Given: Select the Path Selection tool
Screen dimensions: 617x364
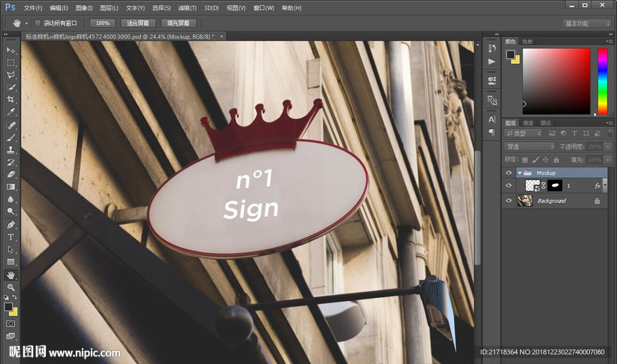Looking at the screenshot, I should [11, 249].
